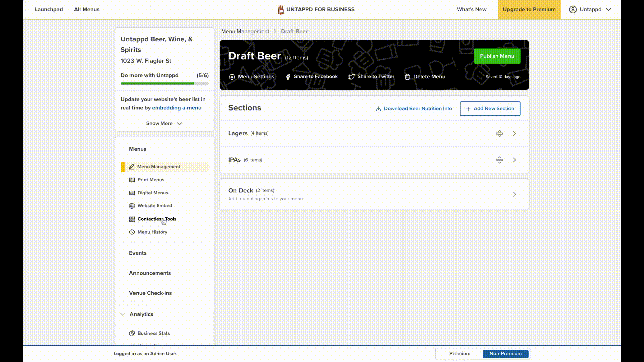Viewport: 644px width, 362px height.
Task: Click the Add New Section button
Action: tap(490, 109)
